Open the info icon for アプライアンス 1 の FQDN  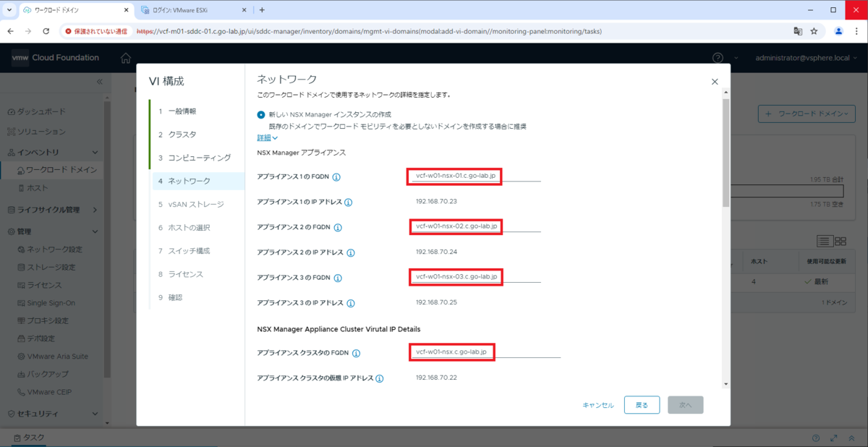[336, 176]
